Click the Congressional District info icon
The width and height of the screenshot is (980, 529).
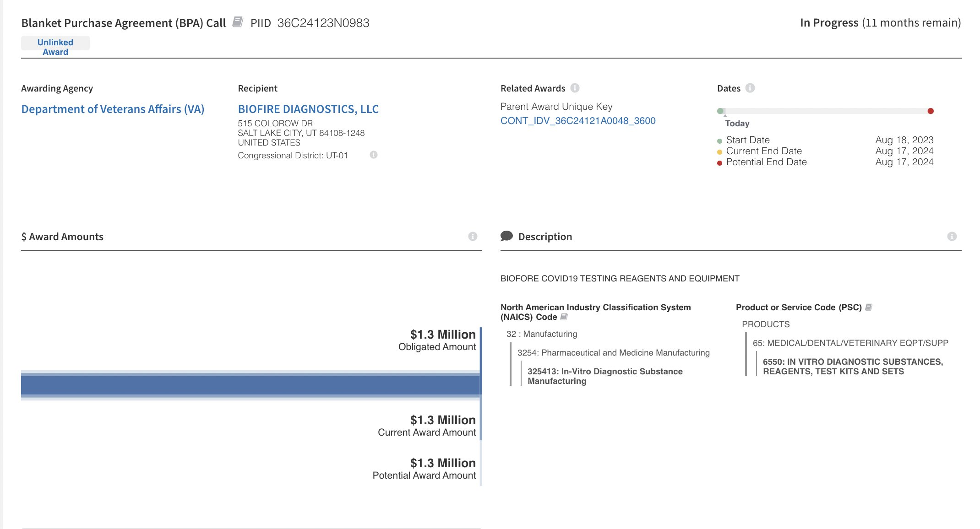point(374,155)
